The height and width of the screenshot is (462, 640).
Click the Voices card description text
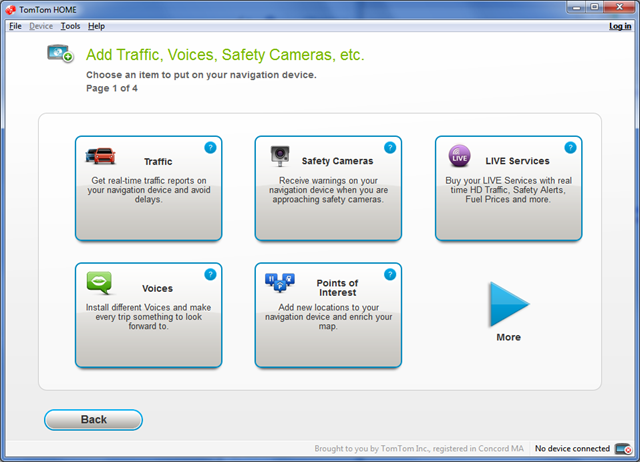tap(149, 317)
